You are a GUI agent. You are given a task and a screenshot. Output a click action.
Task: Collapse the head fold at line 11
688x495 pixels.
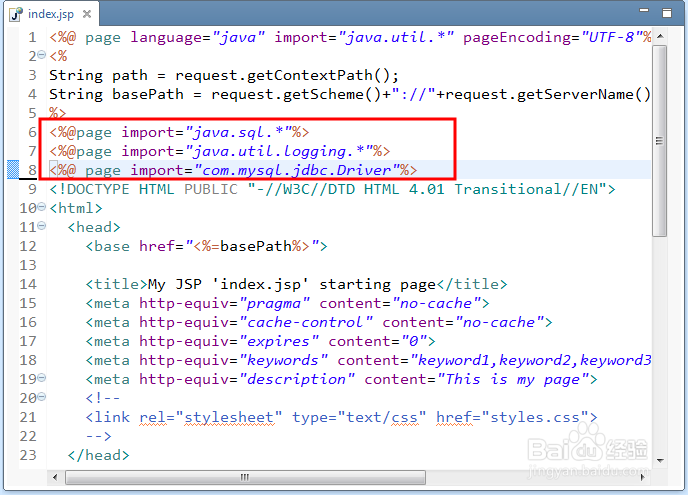coord(42,226)
